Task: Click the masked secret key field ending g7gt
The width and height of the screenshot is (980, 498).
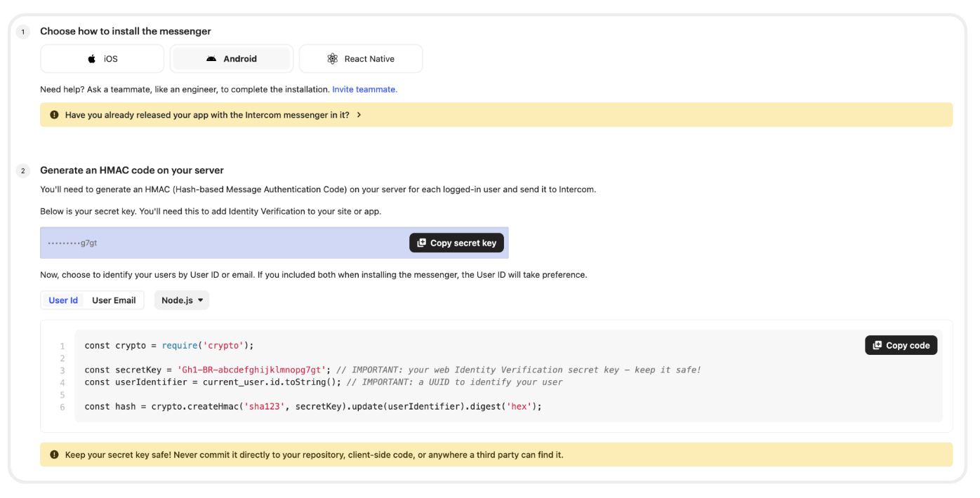Action: [x=274, y=243]
